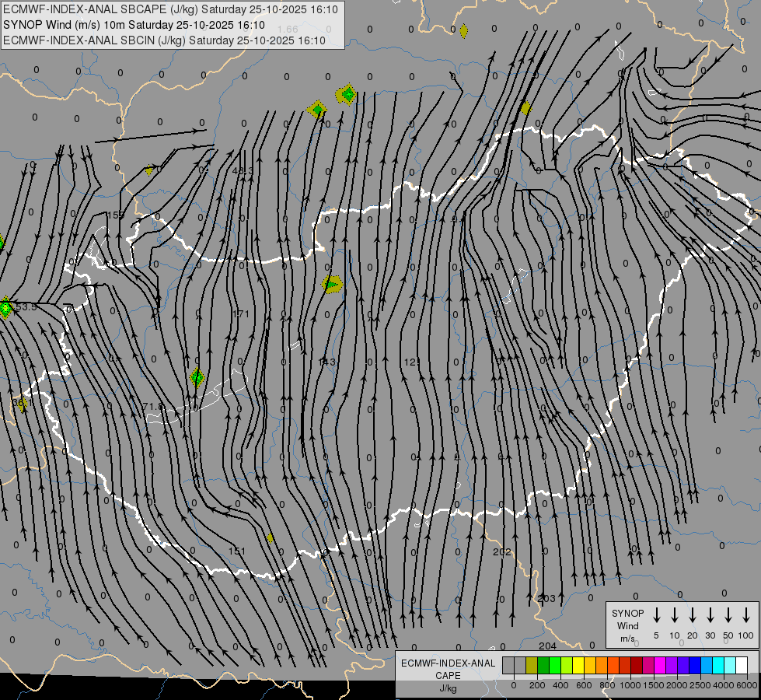
Task: Click the 202 station value
Action: [502, 552]
